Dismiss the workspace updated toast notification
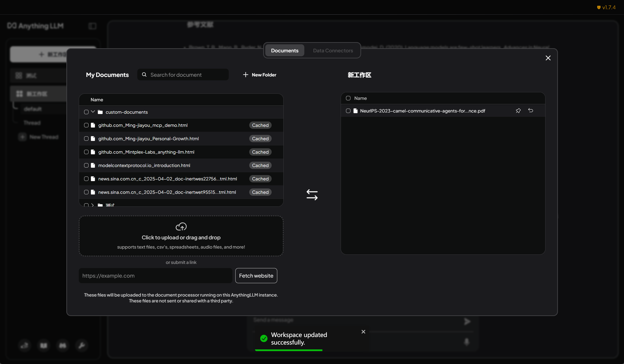Screen dimensions: 624x364 tap(363, 332)
